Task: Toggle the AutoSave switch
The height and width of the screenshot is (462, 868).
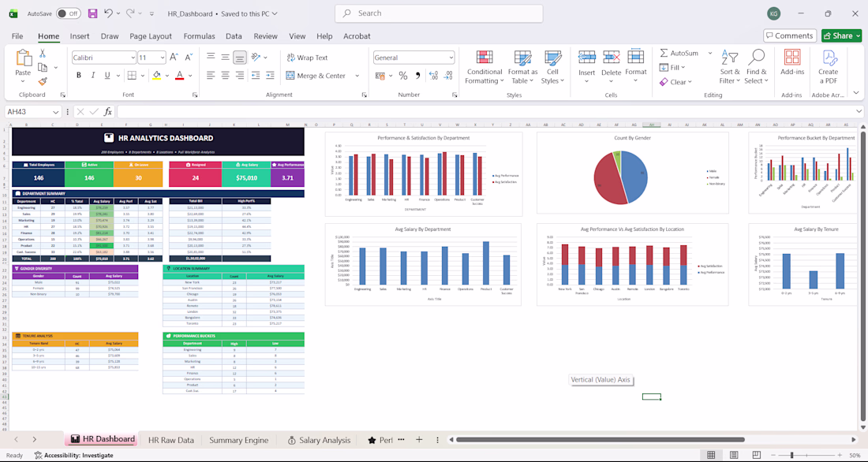Action: pyautogui.click(x=68, y=13)
